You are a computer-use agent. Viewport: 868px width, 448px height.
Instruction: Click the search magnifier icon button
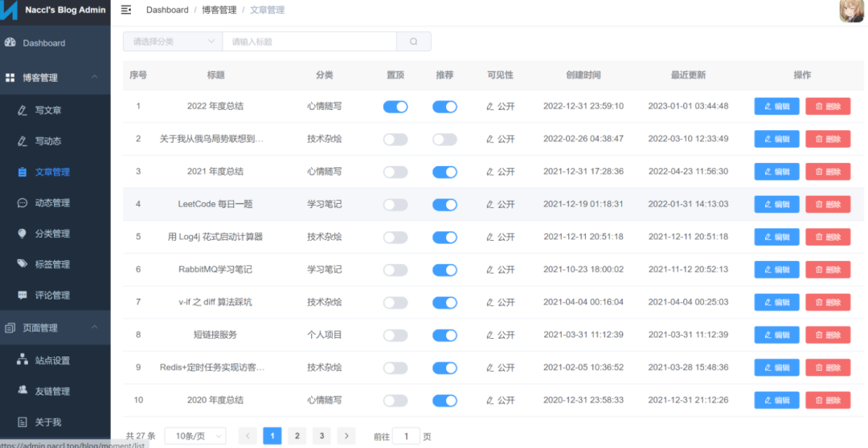414,42
